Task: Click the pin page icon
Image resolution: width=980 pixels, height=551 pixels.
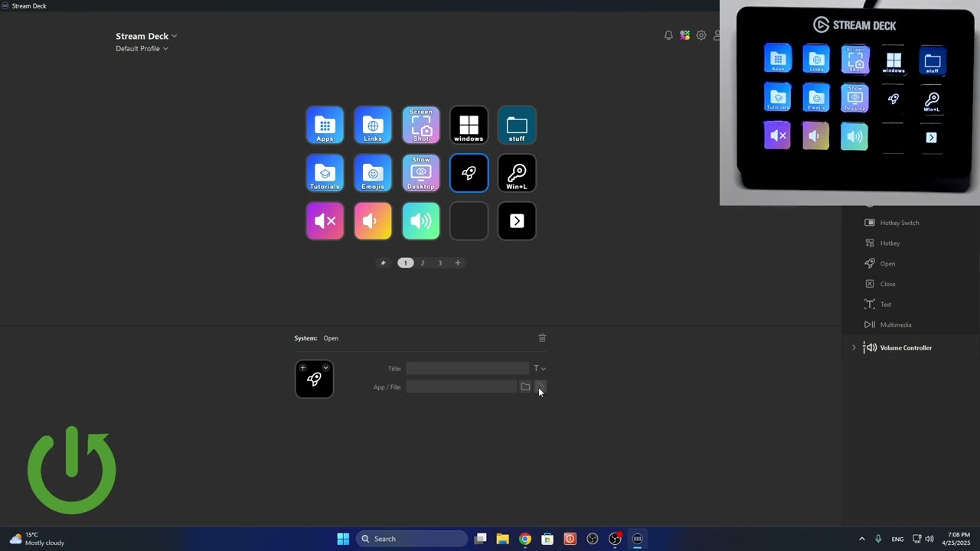Action: point(384,262)
